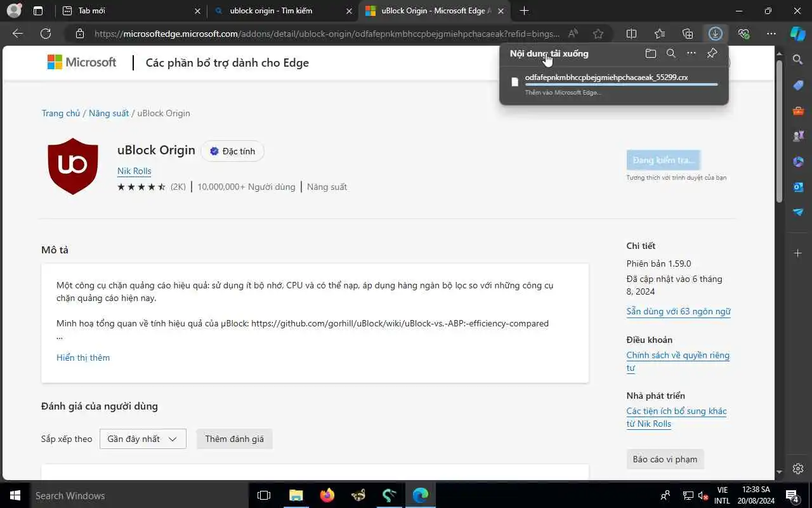Click the star rating (2K)

(x=151, y=187)
